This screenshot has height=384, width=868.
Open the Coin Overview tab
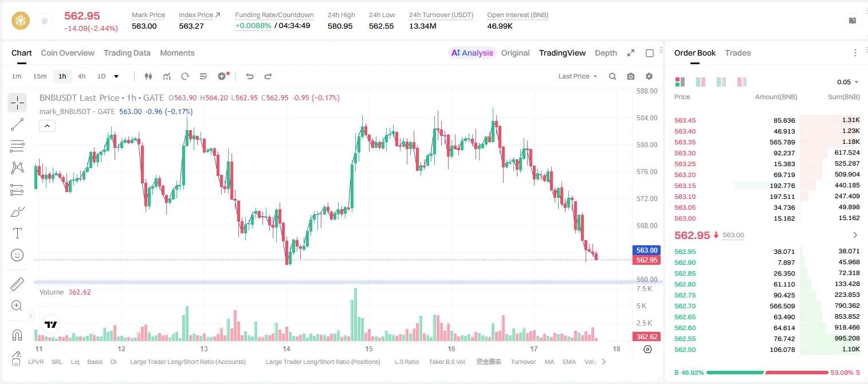tap(68, 53)
